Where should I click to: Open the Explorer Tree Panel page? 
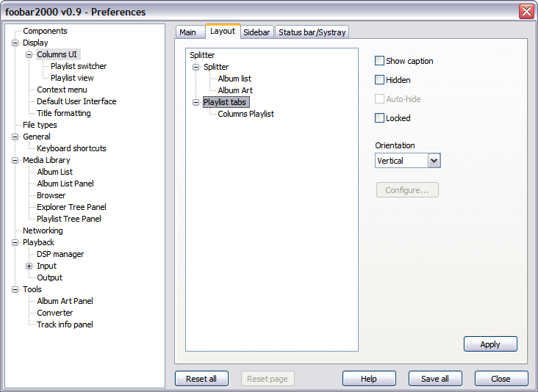71,207
